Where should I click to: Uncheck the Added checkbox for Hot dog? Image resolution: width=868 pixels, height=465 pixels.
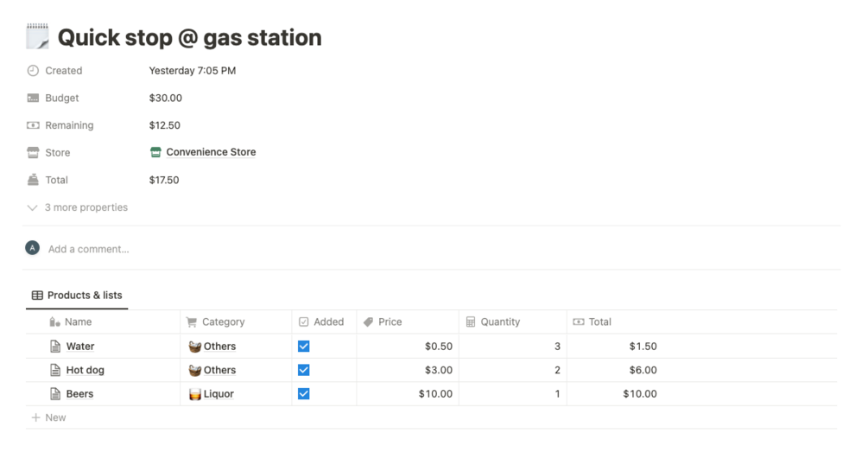(303, 370)
